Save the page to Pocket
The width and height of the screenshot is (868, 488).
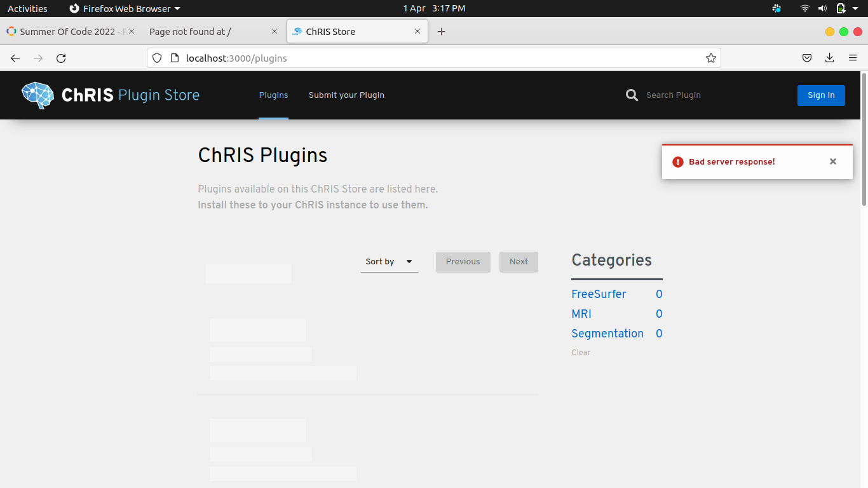tap(806, 58)
